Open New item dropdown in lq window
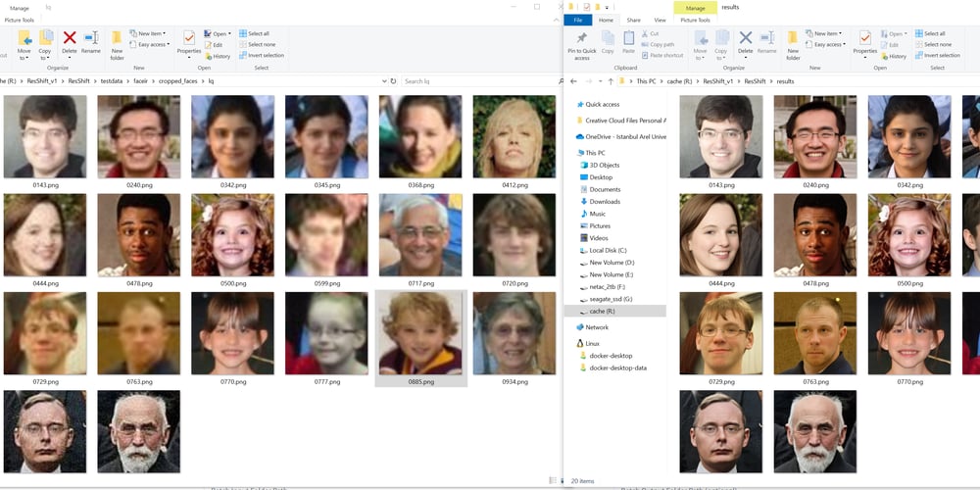 [x=147, y=33]
